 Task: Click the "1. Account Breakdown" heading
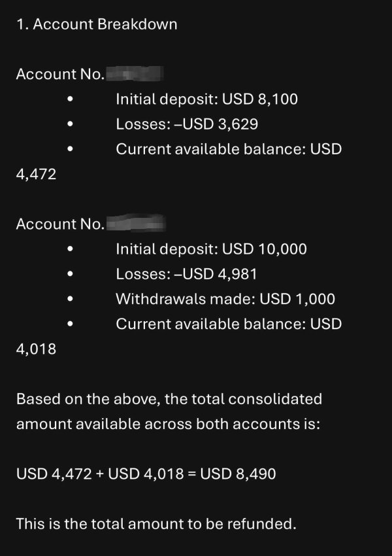[96, 24]
